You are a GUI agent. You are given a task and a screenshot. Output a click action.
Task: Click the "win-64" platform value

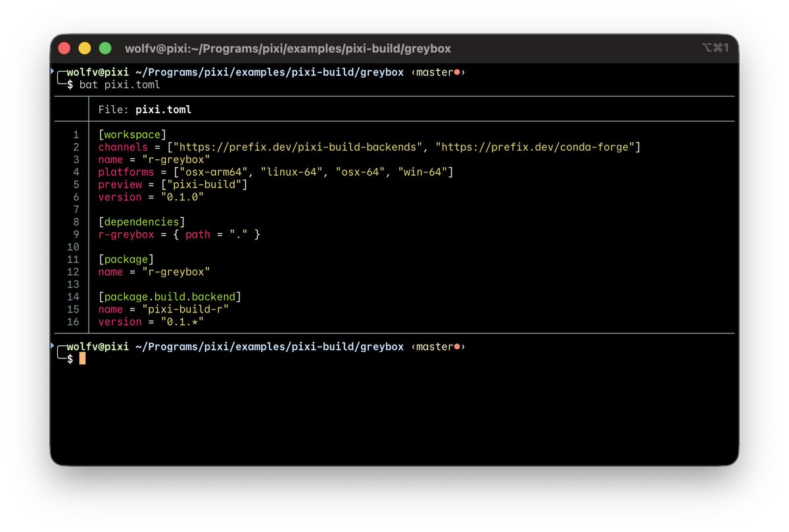423,172
